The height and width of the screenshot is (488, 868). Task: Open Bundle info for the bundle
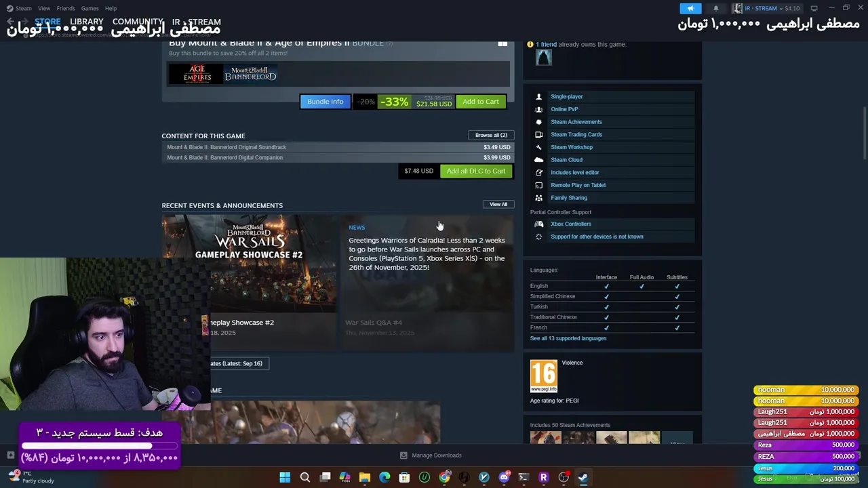click(x=325, y=102)
